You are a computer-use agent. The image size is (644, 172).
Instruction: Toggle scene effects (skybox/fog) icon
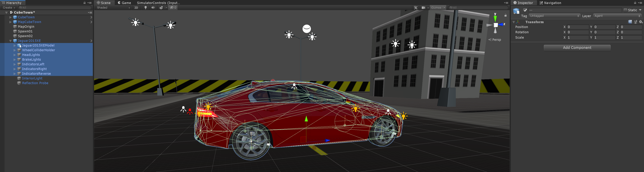[161, 8]
